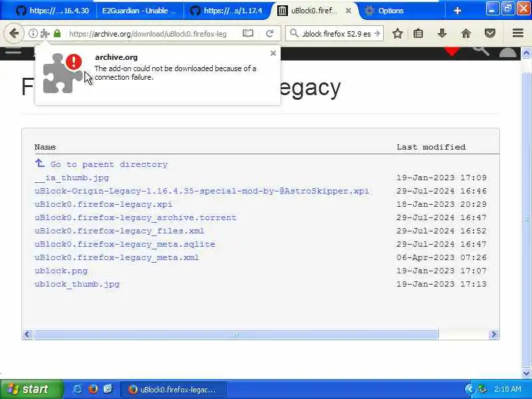Switch to GitHub tab ...s/1.17.4
Screen dimensions: 532x399
(x=226, y=11)
